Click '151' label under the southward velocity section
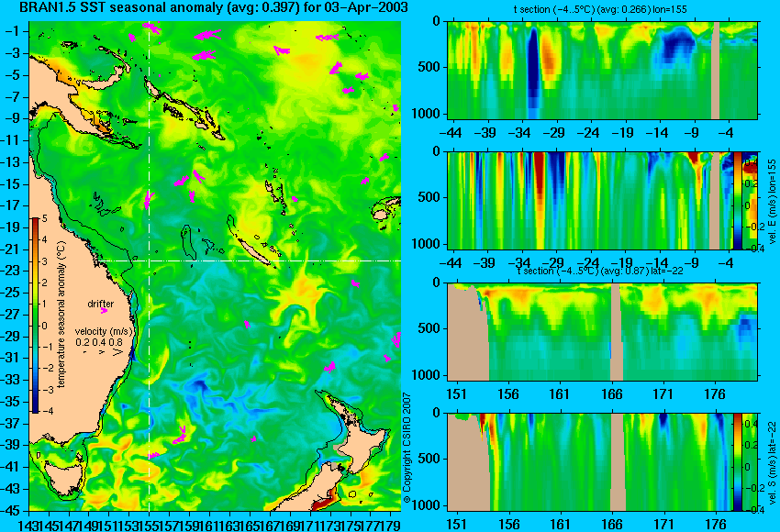 coord(457,525)
